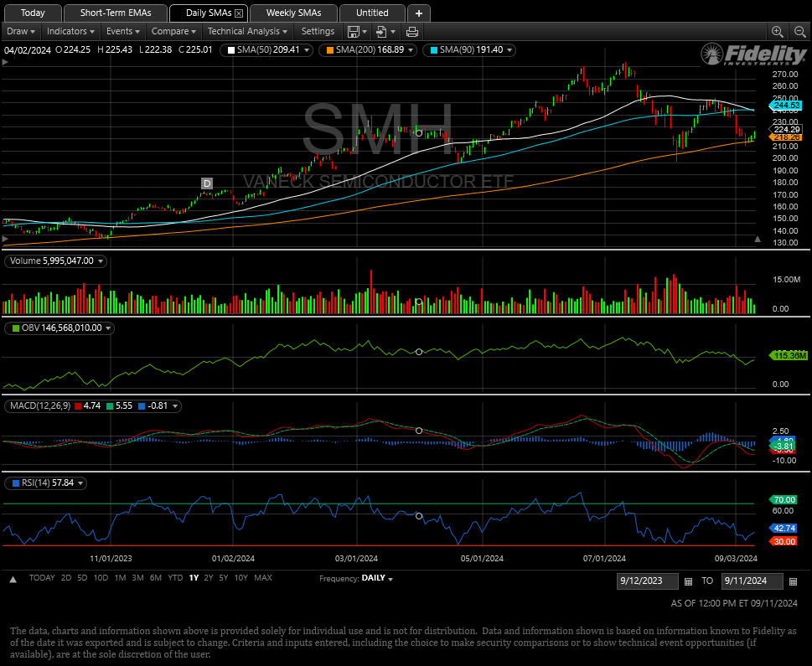Image resolution: width=812 pixels, height=666 pixels.
Task: Close the Daily SMAs tab
Action: 239,13
